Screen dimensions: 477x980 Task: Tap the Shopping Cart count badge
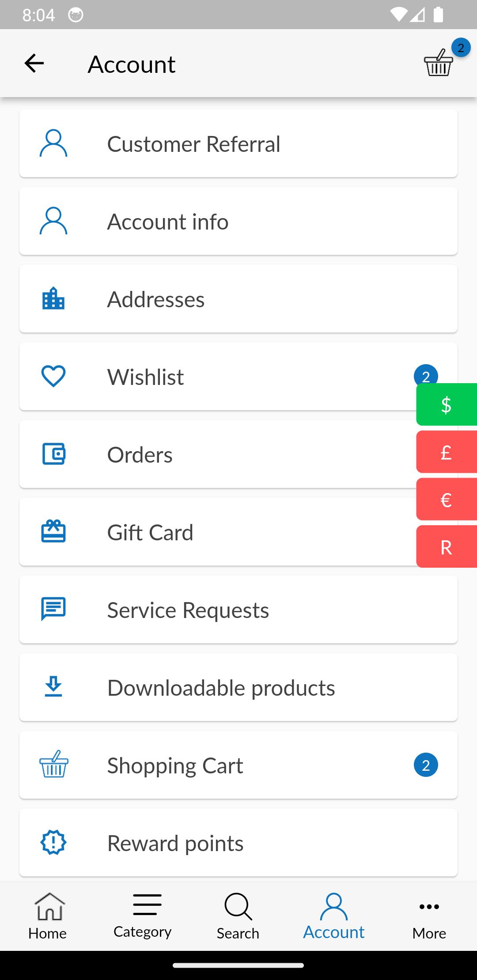(426, 765)
